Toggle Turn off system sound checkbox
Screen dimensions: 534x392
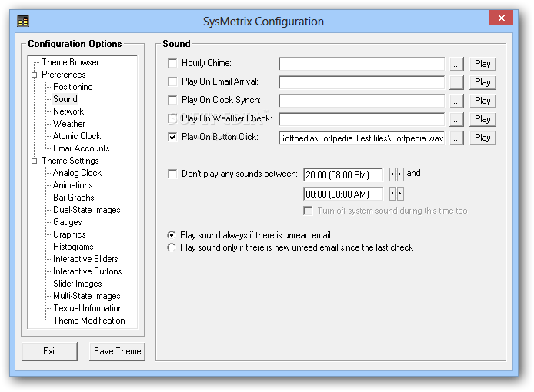(308, 211)
